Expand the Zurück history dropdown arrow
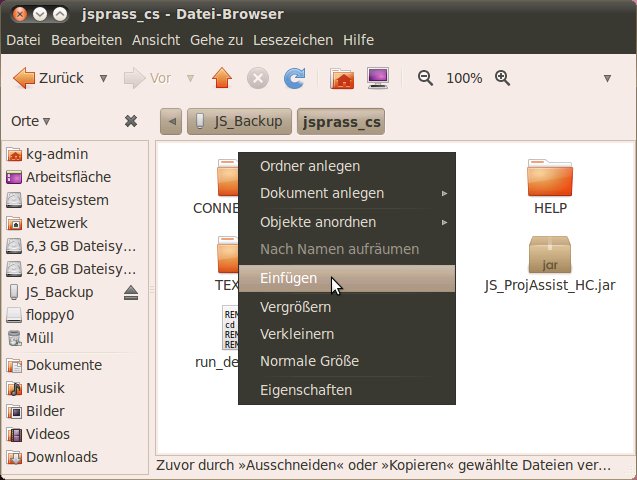Screen dimensions: 637x480 coord(103,78)
